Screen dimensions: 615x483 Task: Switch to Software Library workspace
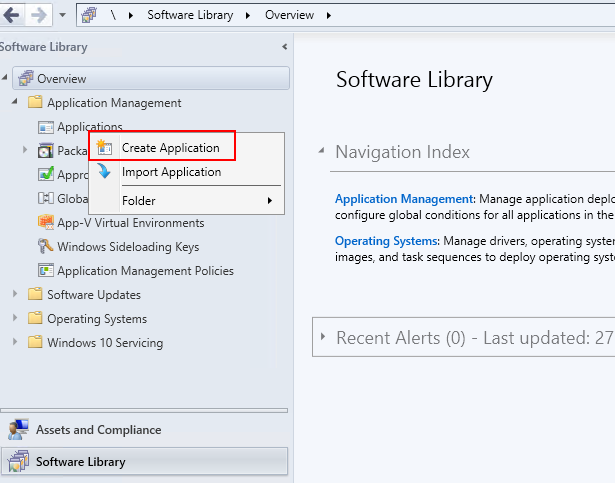[x=144, y=461]
